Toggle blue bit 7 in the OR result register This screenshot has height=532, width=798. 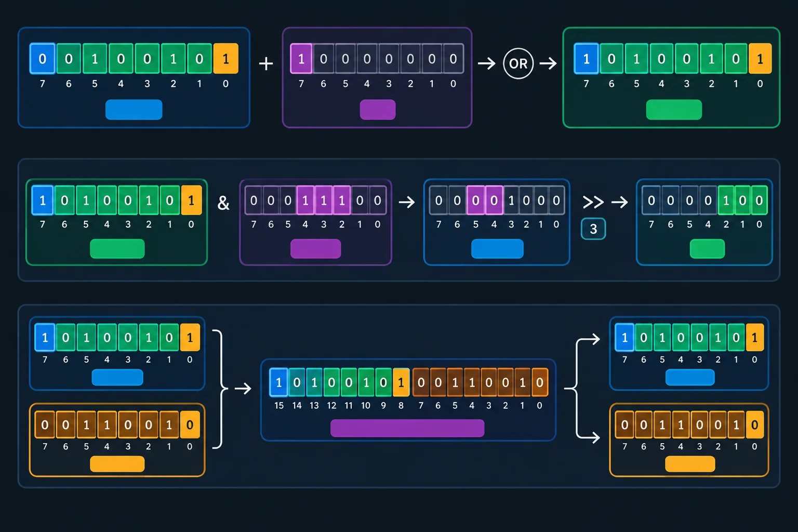point(586,59)
